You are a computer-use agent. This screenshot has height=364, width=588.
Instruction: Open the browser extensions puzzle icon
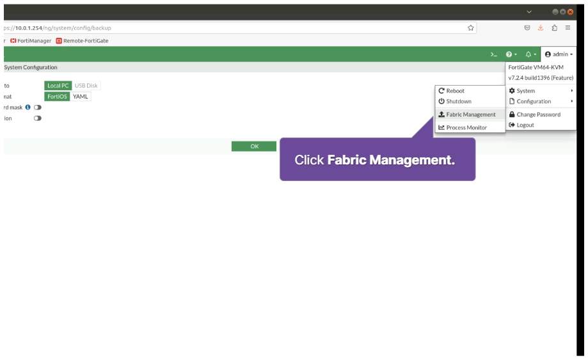[x=554, y=28]
